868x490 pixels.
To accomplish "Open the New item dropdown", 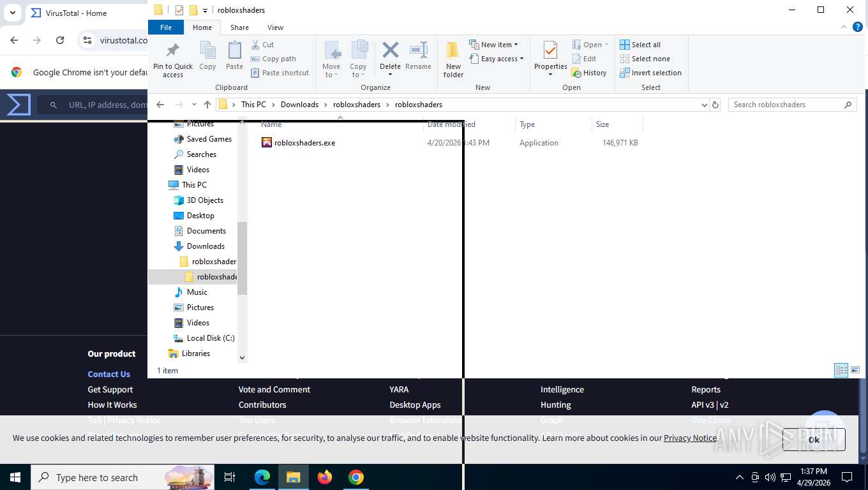I will pos(494,45).
